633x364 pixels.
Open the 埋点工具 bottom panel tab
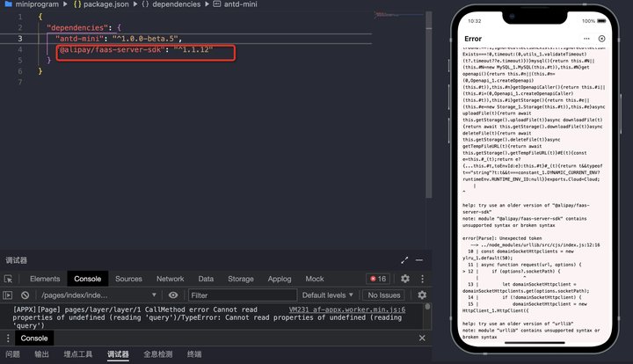(78, 354)
